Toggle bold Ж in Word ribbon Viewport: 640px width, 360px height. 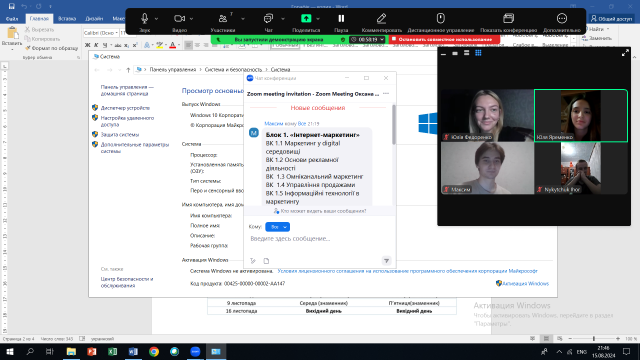(87, 45)
